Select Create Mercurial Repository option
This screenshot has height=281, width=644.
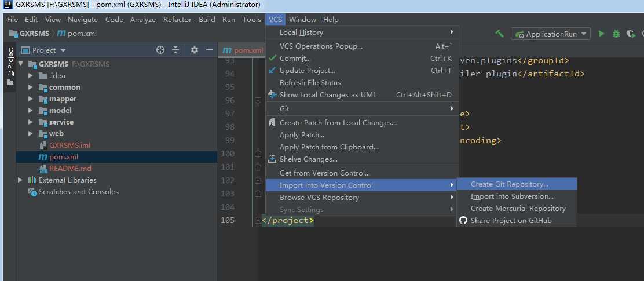click(517, 208)
